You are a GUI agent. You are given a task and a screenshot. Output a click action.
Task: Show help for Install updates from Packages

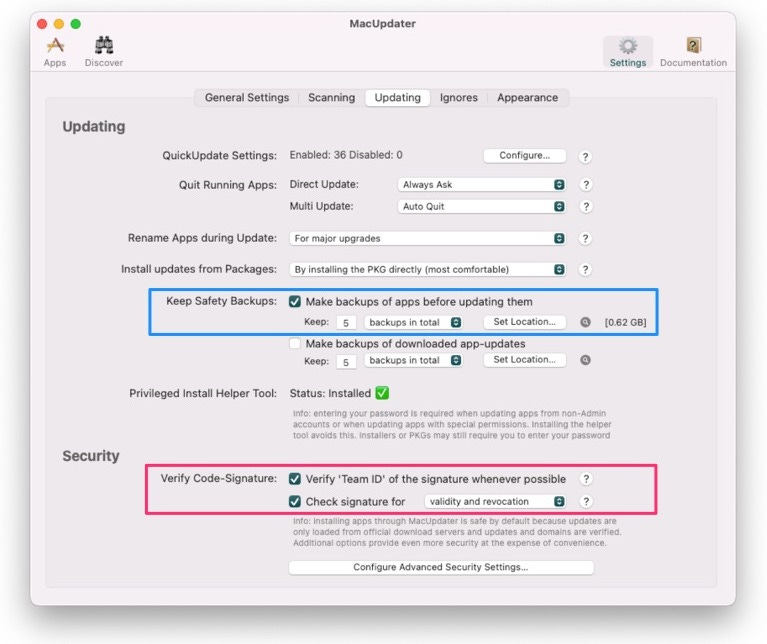[585, 269]
